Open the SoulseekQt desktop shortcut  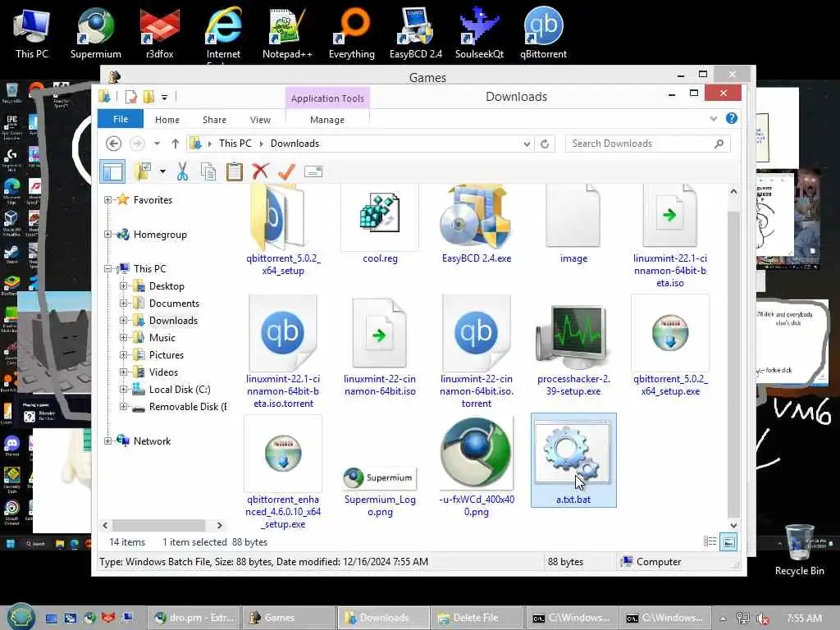tap(479, 32)
